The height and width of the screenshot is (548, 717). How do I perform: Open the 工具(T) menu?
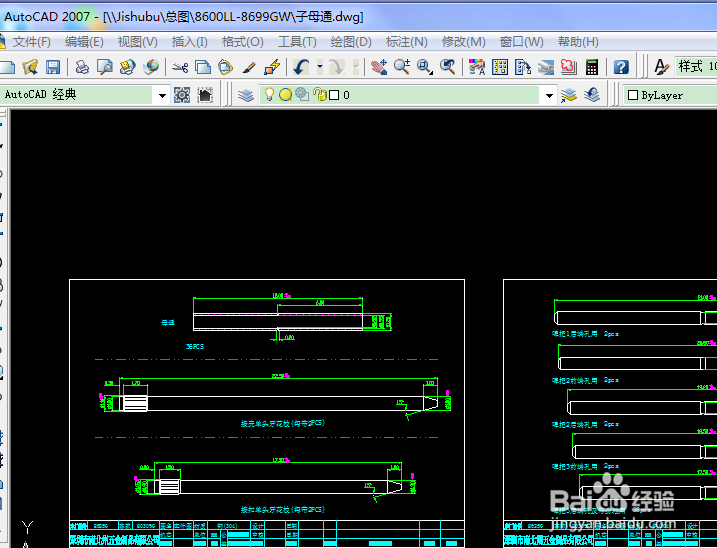(x=297, y=42)
